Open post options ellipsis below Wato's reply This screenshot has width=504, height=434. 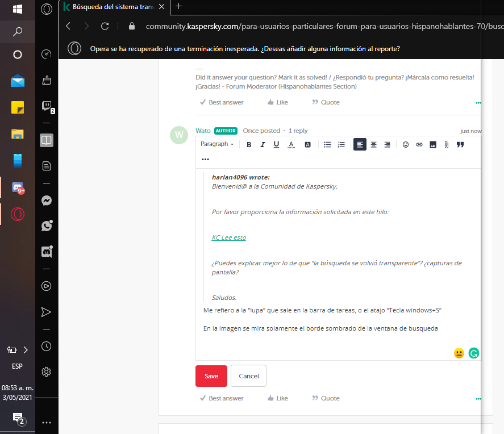click(x=478, y=399)
